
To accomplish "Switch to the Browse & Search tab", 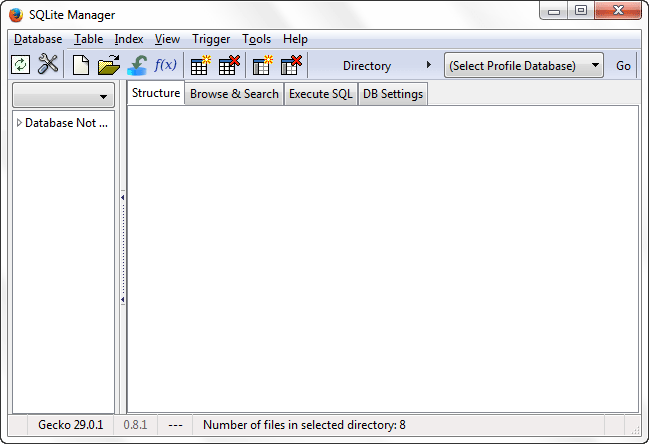I will (x=234, y=94).
